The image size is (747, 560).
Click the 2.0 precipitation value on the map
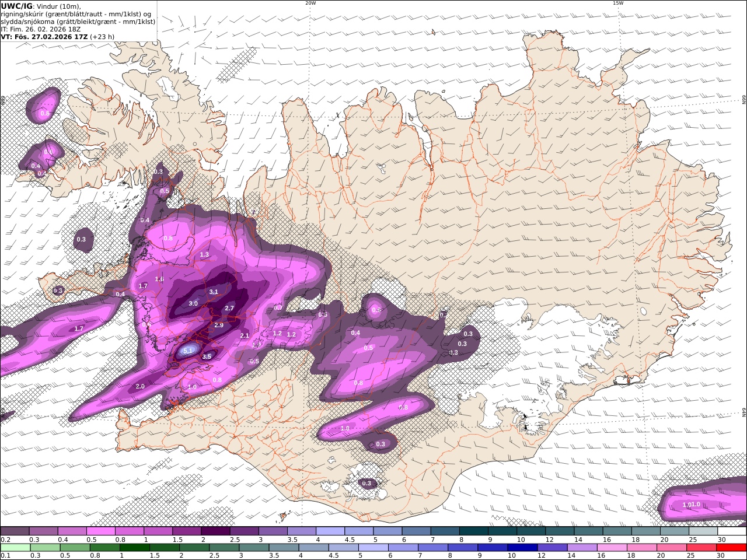(140, 386)
